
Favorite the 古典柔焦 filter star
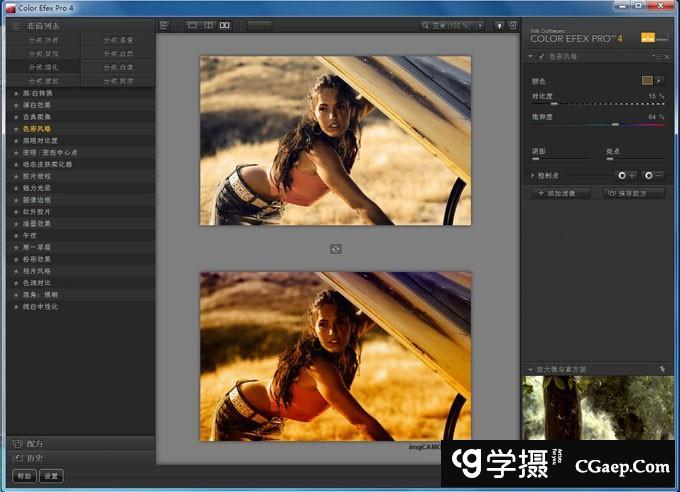16,117
